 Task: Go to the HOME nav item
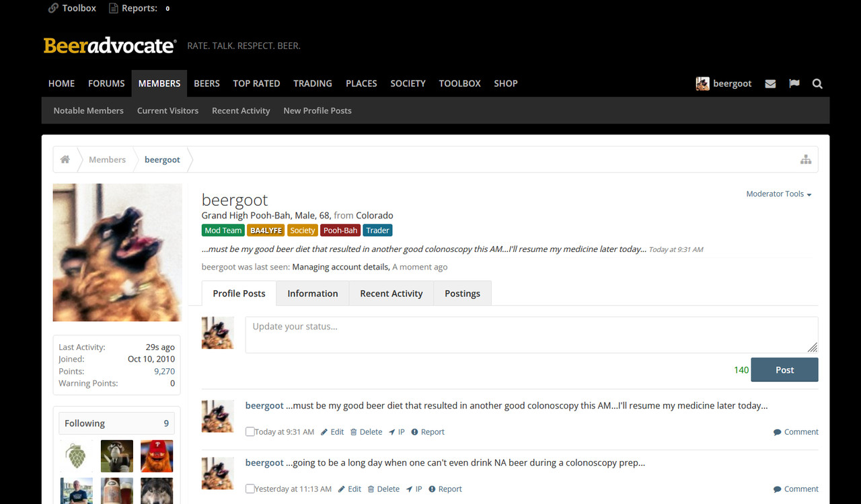coord(61,83)
